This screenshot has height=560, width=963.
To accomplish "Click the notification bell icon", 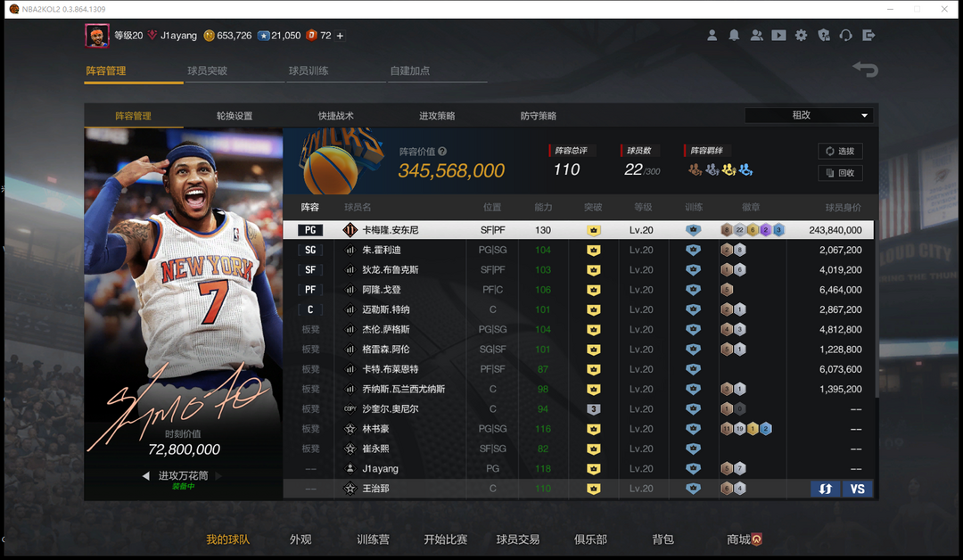I will click(734, 36).
